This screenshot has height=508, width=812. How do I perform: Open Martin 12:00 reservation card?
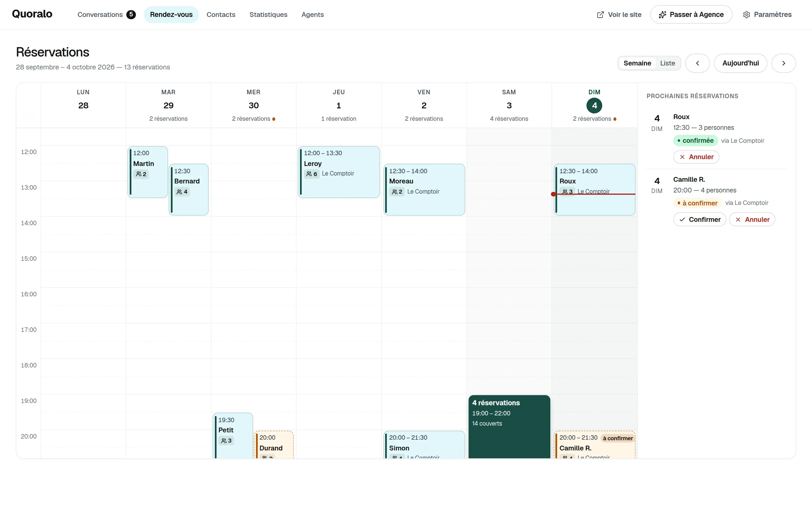148,172
